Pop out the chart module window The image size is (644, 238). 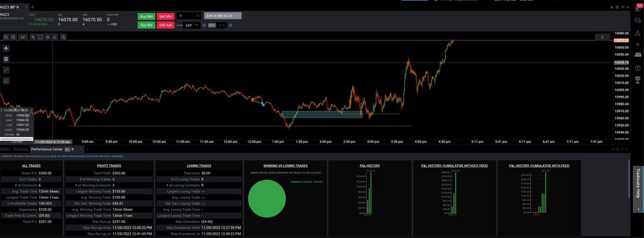pos(623,7)
